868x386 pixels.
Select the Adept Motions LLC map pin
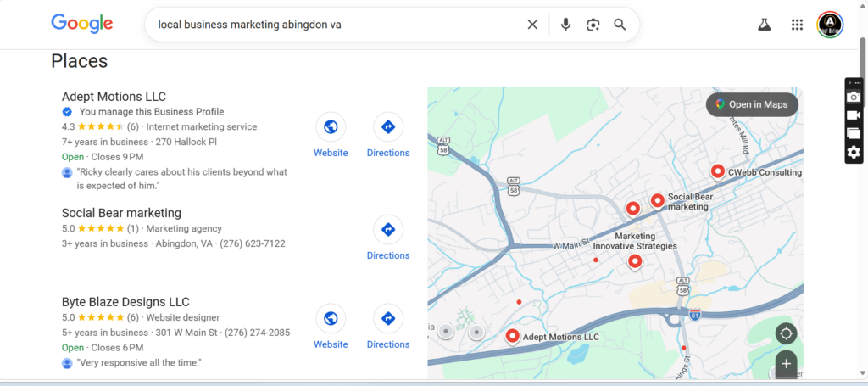[513, 337]
